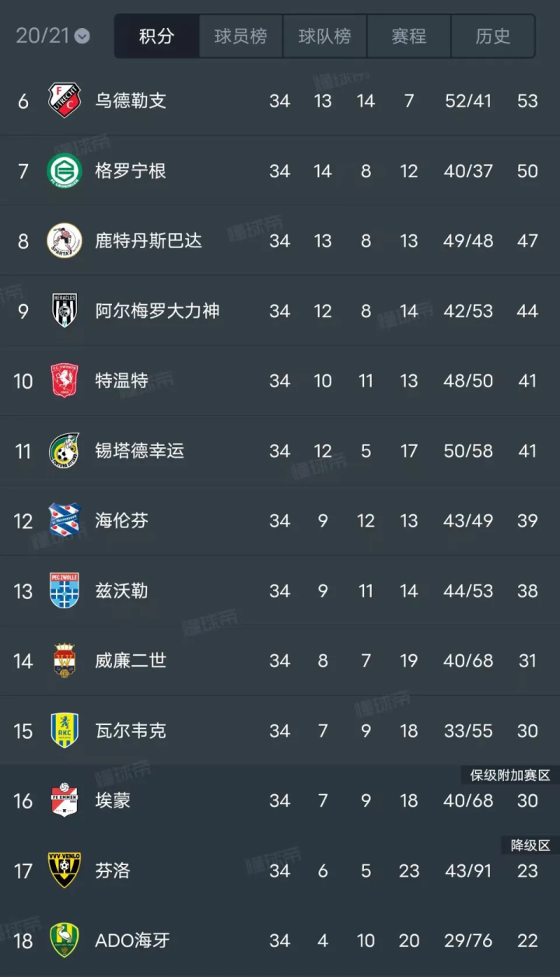This screenshot has height=977, width=560.
Task: Click the VVV-Venlo club crest
Action: pos(65,870)
